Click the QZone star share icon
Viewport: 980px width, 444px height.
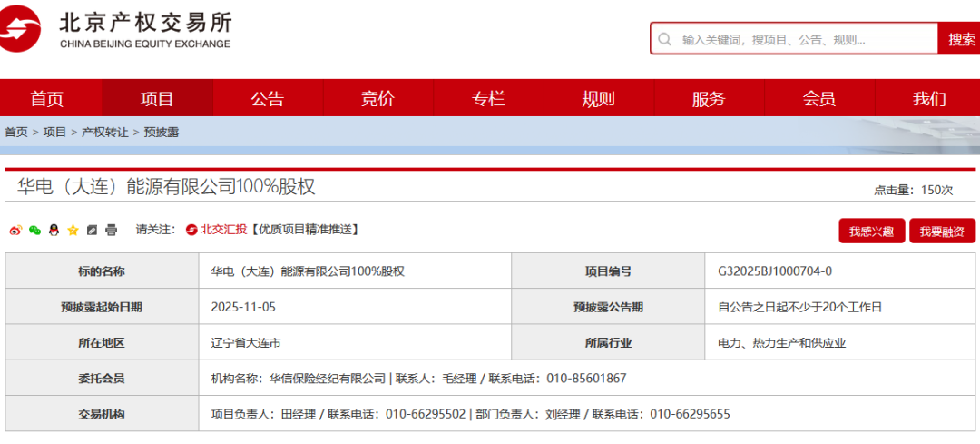[73, 230]
